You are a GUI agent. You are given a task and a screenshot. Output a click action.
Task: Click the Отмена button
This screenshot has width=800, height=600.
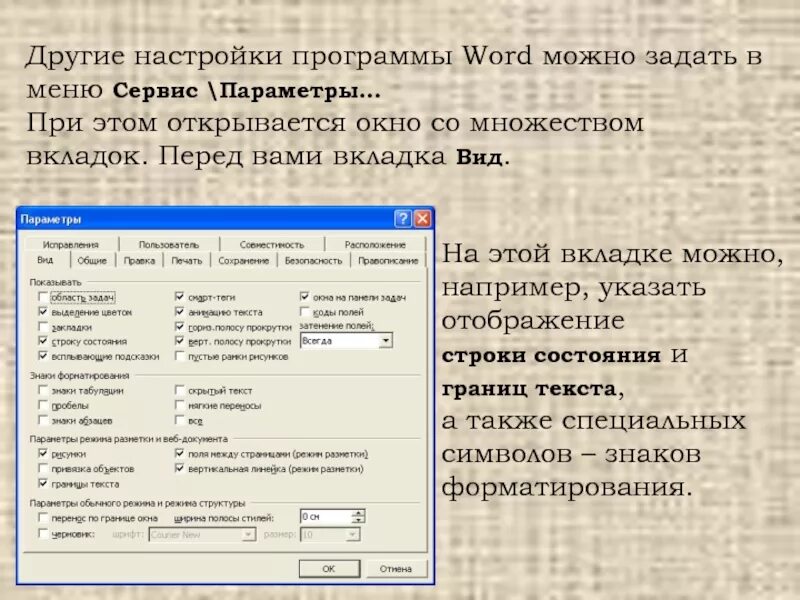(x=396, y=568)
